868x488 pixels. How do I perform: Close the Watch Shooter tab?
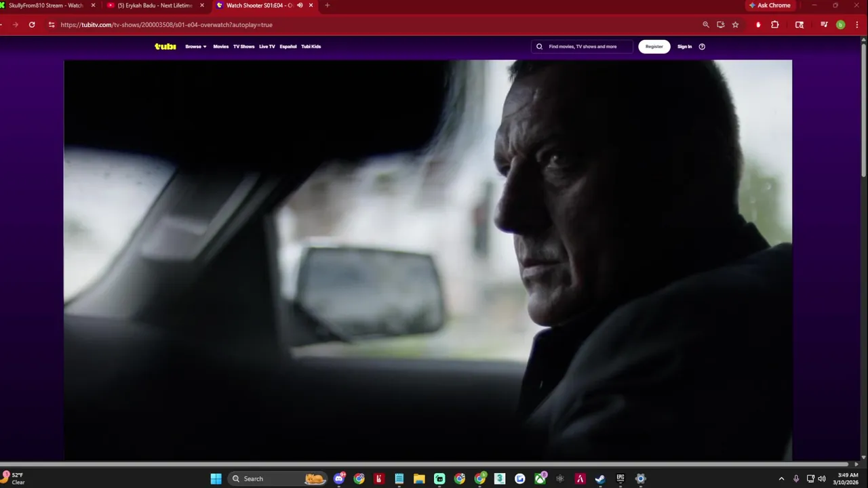pyautogui.click(x=311, y=5)
